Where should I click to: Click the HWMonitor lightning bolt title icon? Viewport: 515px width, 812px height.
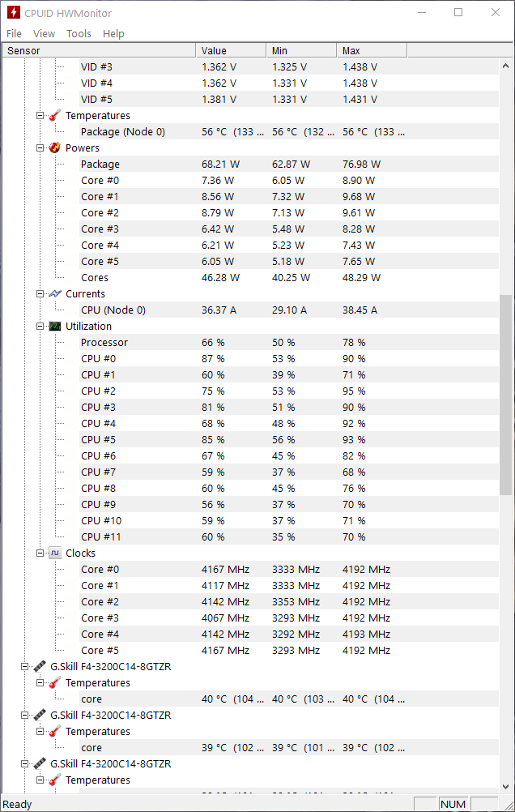[14, 12]
